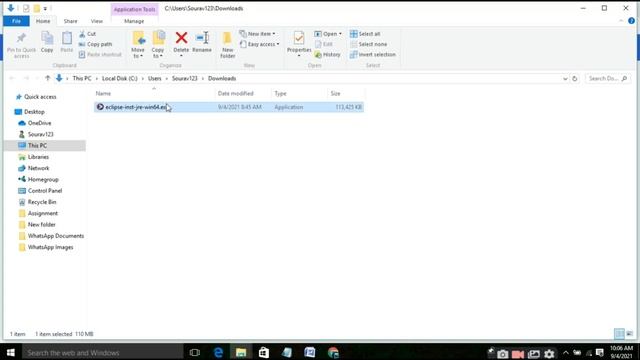Go up one folder level arrow
Viewport: 640px width, 360px height.
coord(48,78)
